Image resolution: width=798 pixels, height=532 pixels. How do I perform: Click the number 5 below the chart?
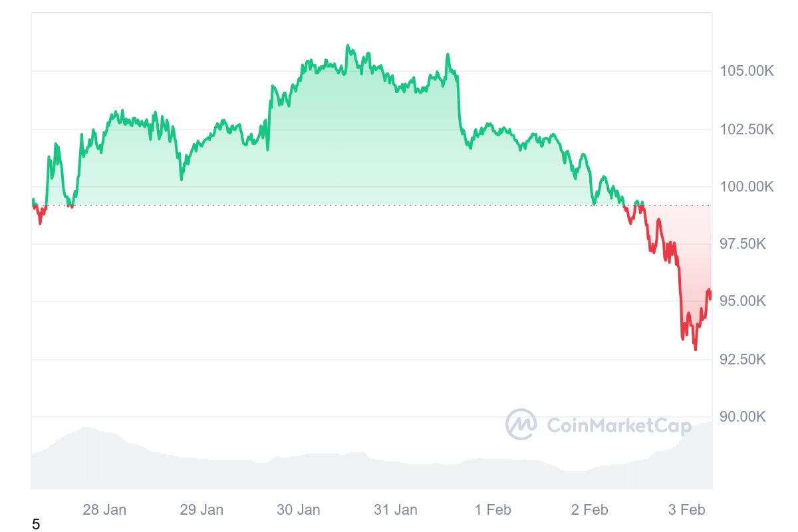[36, 525]
